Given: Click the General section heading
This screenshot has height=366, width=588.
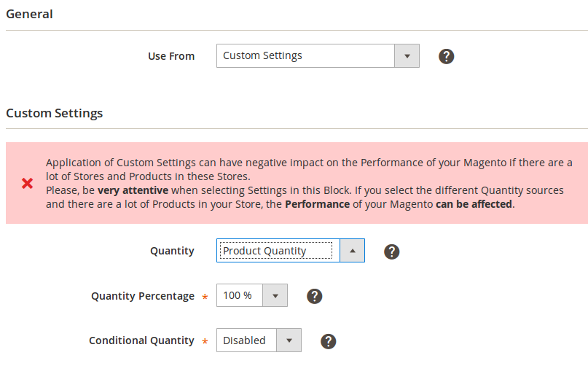Looking at the screenshot, I should [29, 14].
